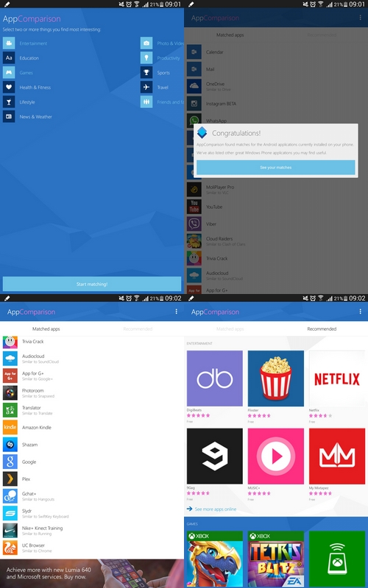The height and width of the screenshot is (588, 368).
Task: Select the "Similar to Drive" subtitle
Action: coord(219,90)
